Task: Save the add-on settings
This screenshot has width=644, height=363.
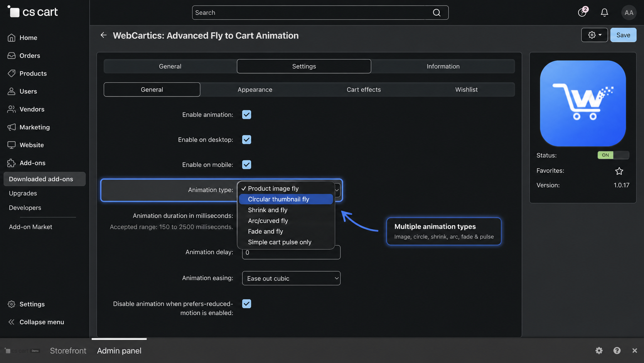Action: 623,35
